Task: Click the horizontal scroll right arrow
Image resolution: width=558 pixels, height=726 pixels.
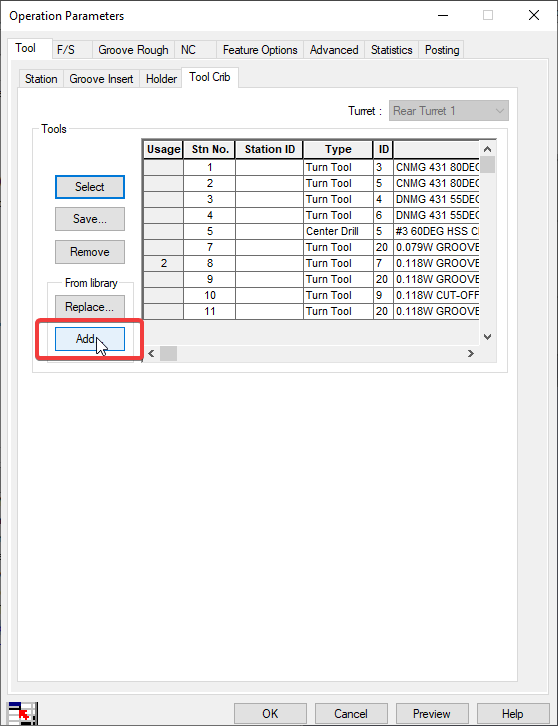Action: [x=471, y=353]
